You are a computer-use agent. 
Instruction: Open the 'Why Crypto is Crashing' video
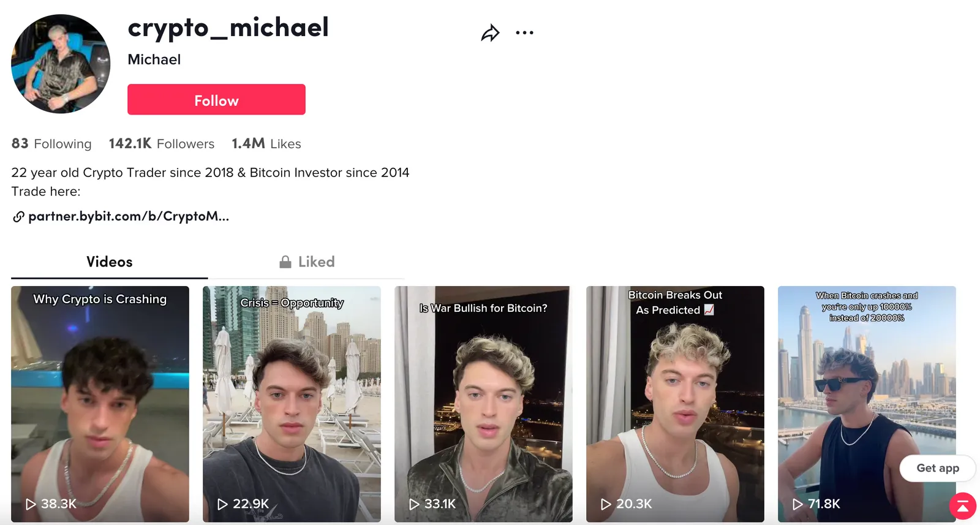100,404
